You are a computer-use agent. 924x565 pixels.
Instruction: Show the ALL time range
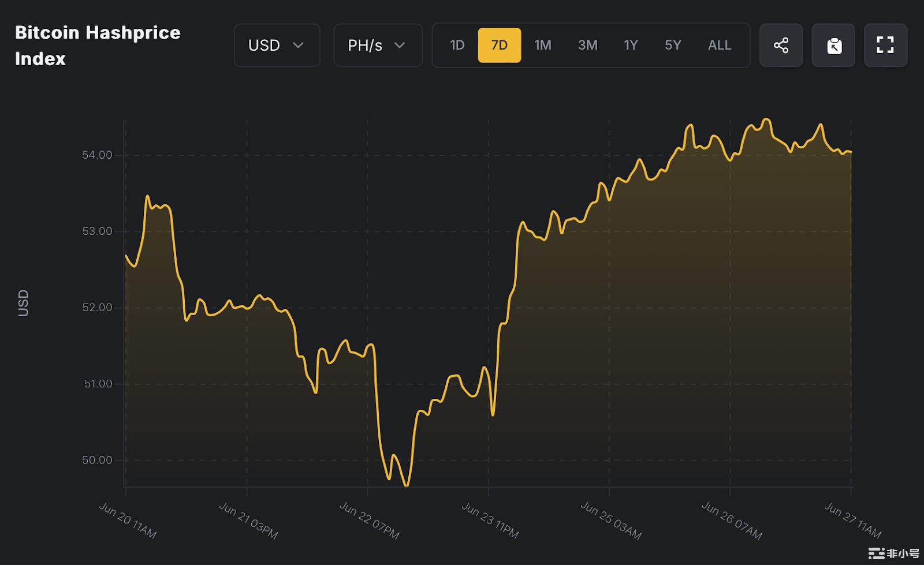click(x=720, y=45)
